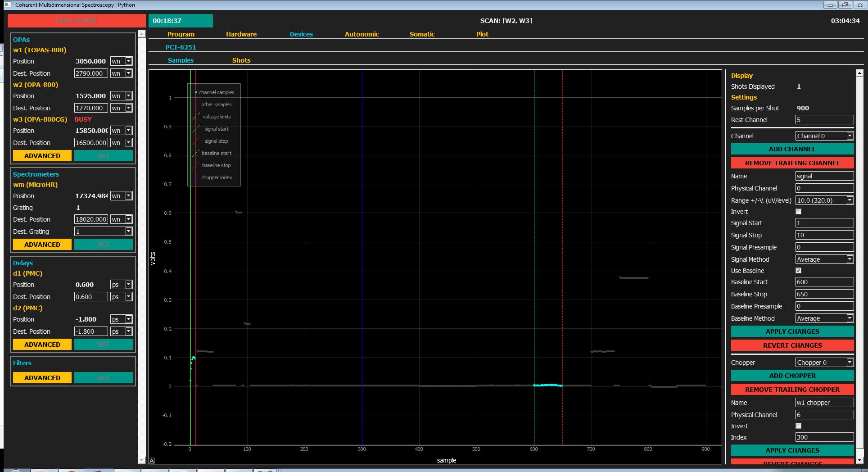Click the 'chopper index' legend entry
Viewport: 868px width, 472px height.
(x=216, y=177)
